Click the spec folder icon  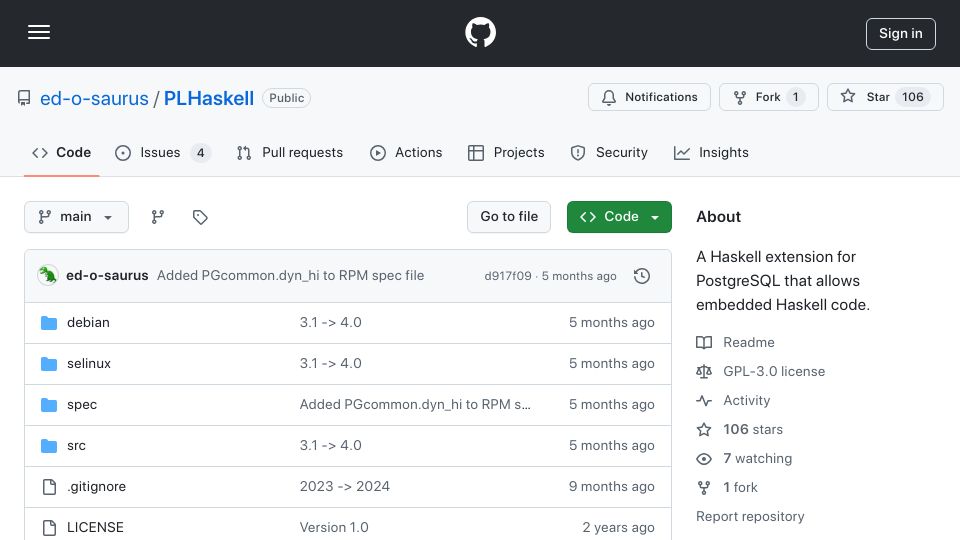point(49,405)
